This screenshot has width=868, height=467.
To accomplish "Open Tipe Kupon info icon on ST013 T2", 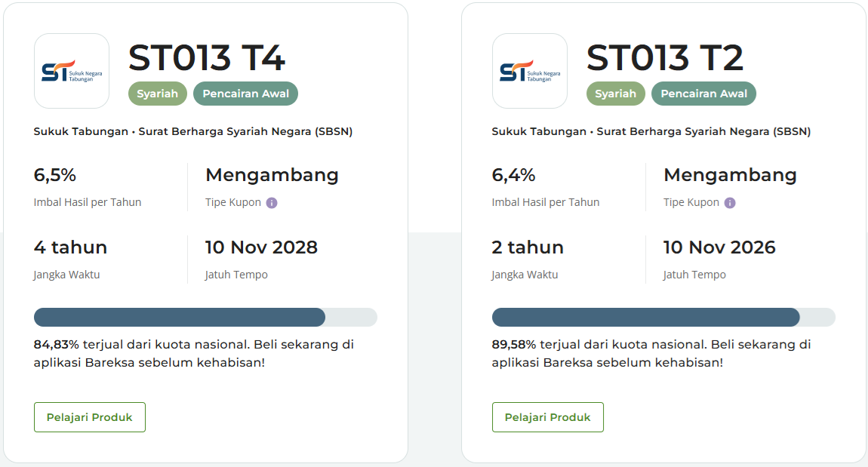I will pyautogui.click(x=730, y=203).
